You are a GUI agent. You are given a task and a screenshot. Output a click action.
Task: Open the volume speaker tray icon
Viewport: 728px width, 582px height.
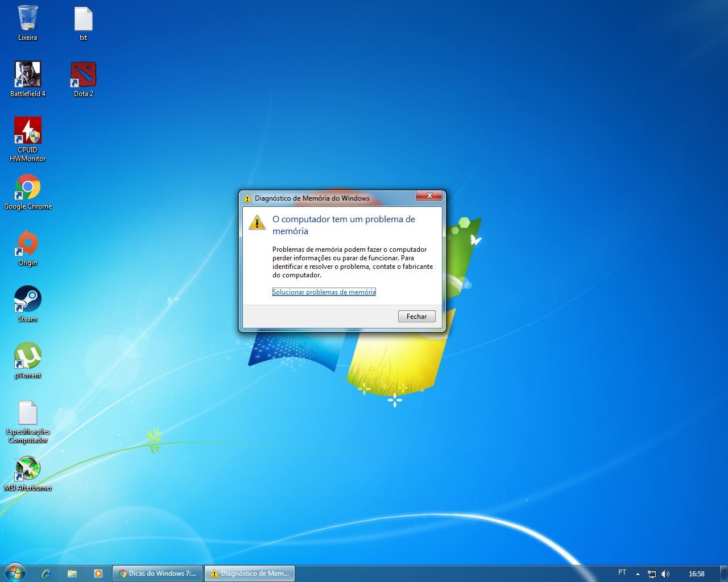click(x=665, y=574)
